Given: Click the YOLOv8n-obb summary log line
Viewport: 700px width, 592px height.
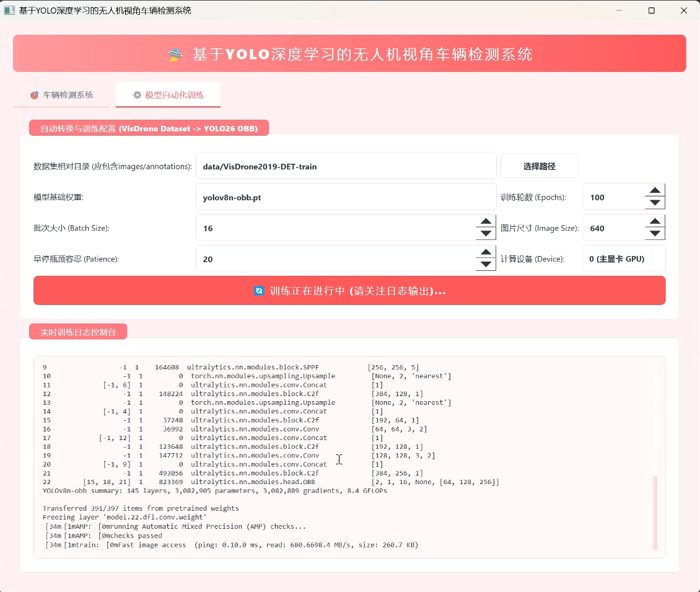Looking at the screenshot, I should tap(215, 490).
